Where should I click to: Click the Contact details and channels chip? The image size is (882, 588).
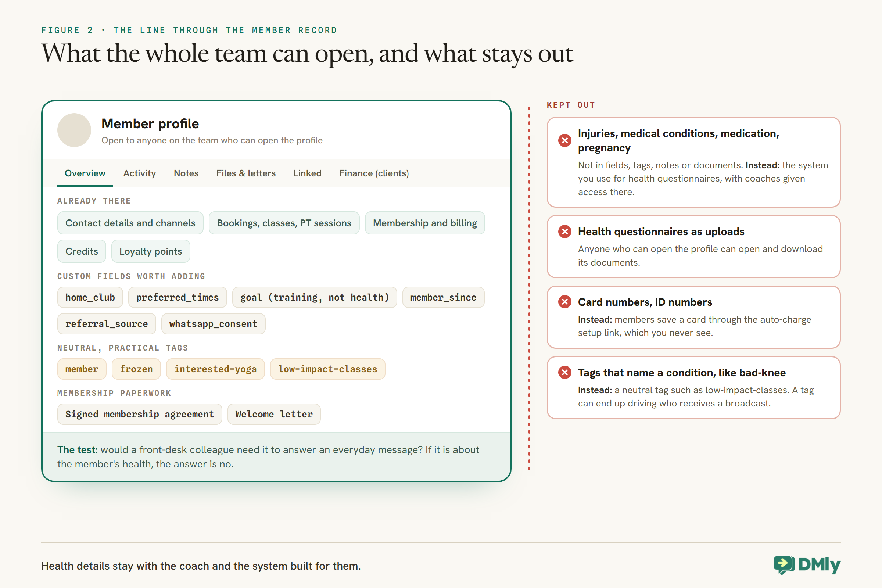130,223
